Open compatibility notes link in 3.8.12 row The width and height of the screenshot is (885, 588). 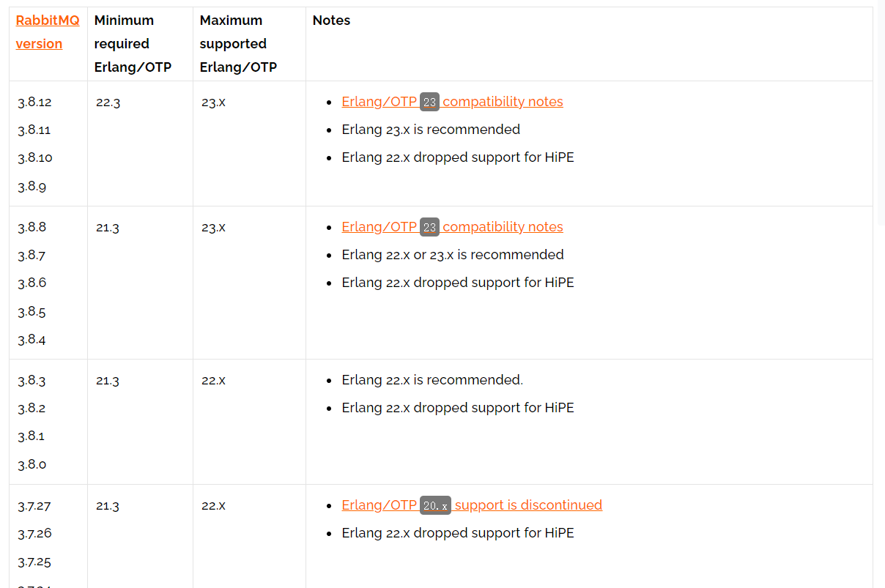tap(452, 102)
